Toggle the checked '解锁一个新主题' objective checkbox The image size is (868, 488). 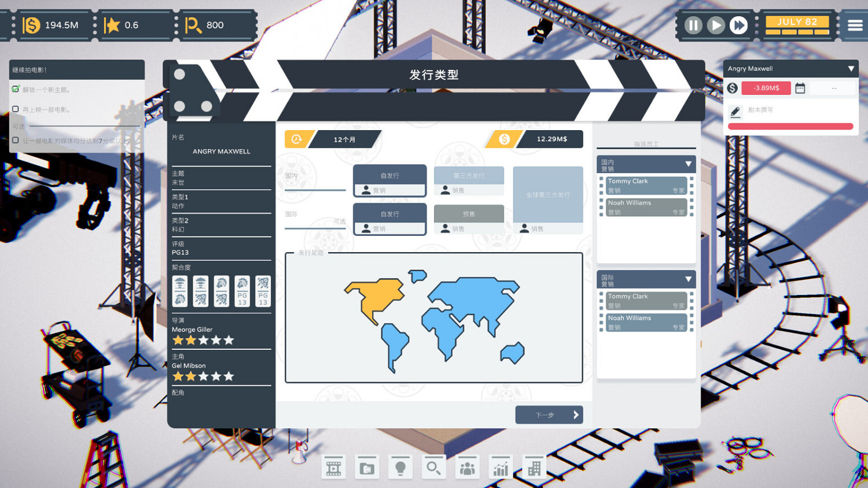click(16, 89)
